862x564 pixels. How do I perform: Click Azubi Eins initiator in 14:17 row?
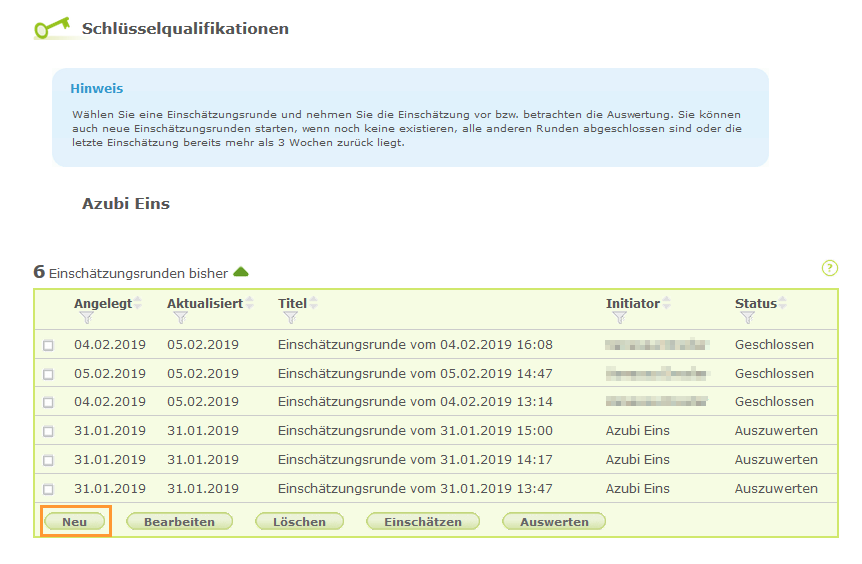click(638, 460)
